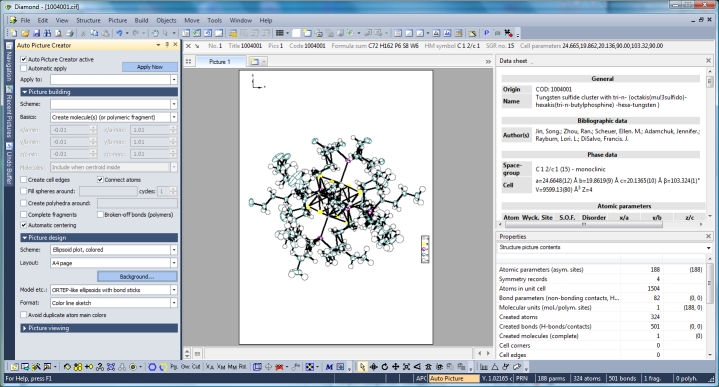The image size is (719, 387).
Task: Select the move four-arrow tool in the bottom toolbar
Action: pyautogui.click(x=395, y=367)
